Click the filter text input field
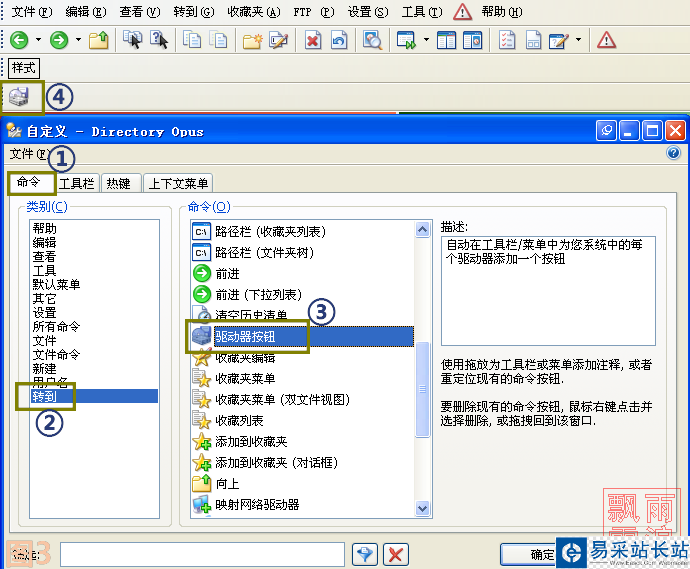 click(x=202, y=554)
